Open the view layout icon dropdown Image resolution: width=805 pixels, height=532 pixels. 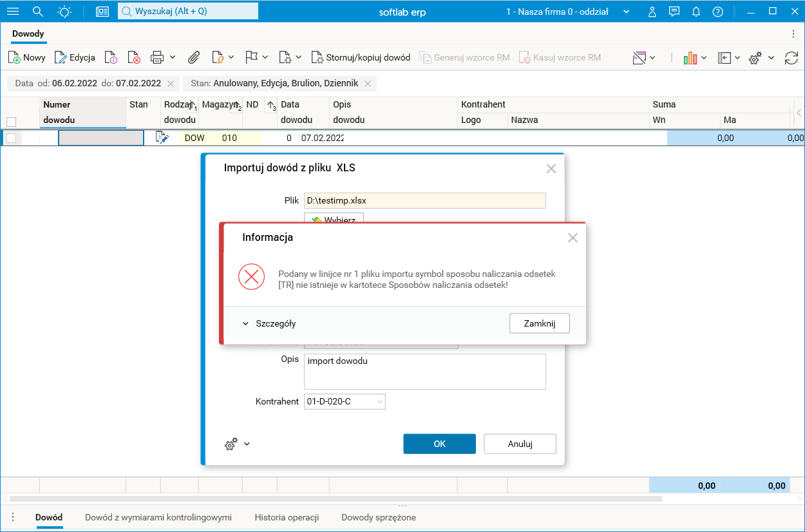pyautogui.click(x=643, y=57)
